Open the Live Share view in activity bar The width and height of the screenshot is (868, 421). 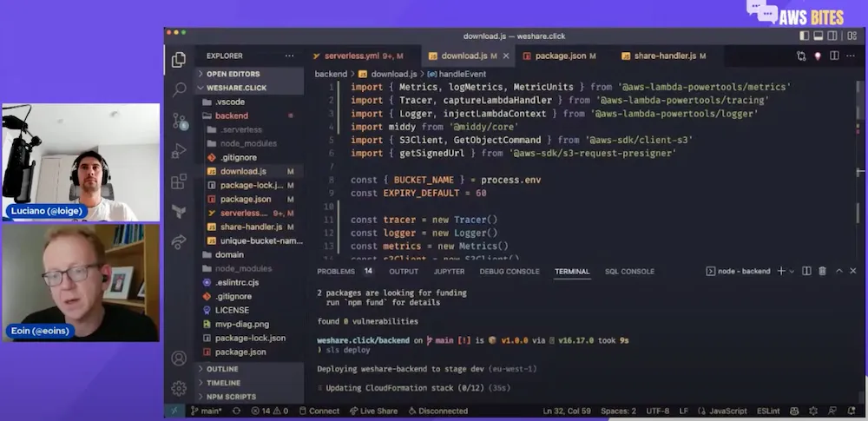(179, 241)
